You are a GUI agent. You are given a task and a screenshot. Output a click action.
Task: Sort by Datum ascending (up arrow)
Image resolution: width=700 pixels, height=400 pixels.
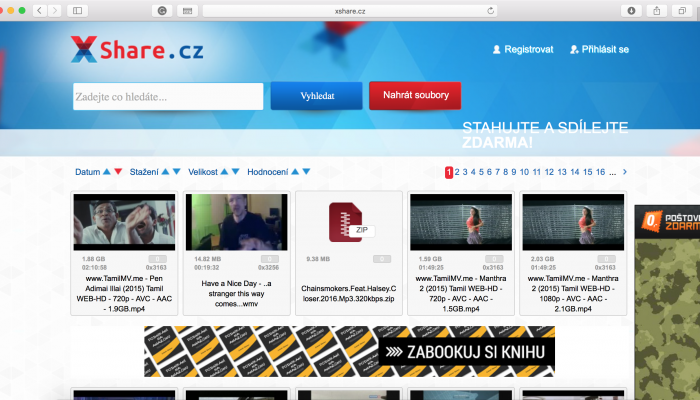coord(107,171)
